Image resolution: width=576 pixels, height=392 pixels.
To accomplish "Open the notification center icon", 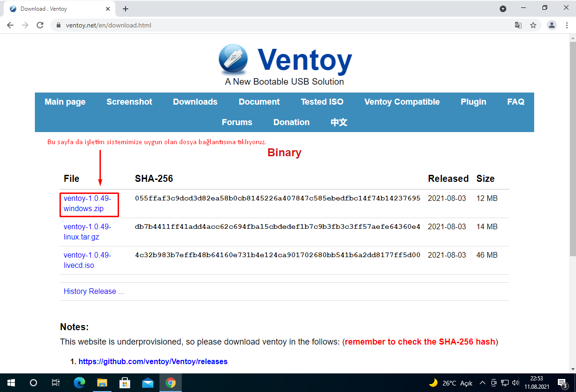I will 563,383.
